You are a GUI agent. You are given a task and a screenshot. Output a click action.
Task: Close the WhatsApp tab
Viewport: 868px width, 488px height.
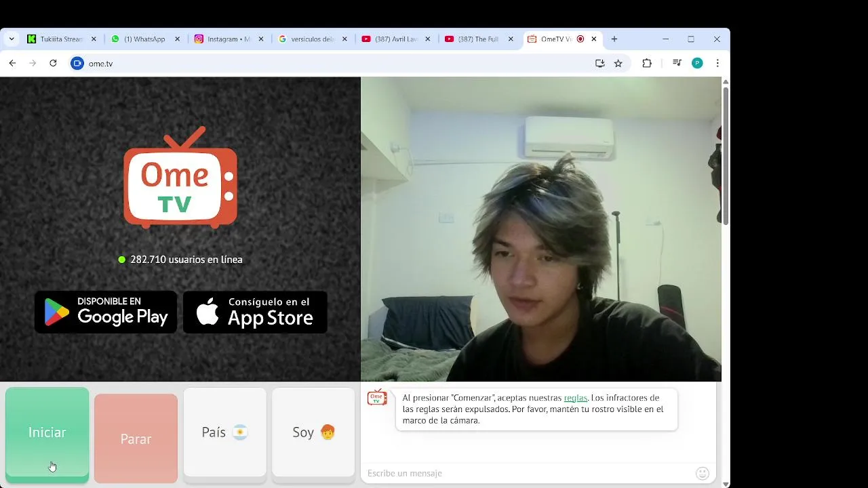[178, 39]
